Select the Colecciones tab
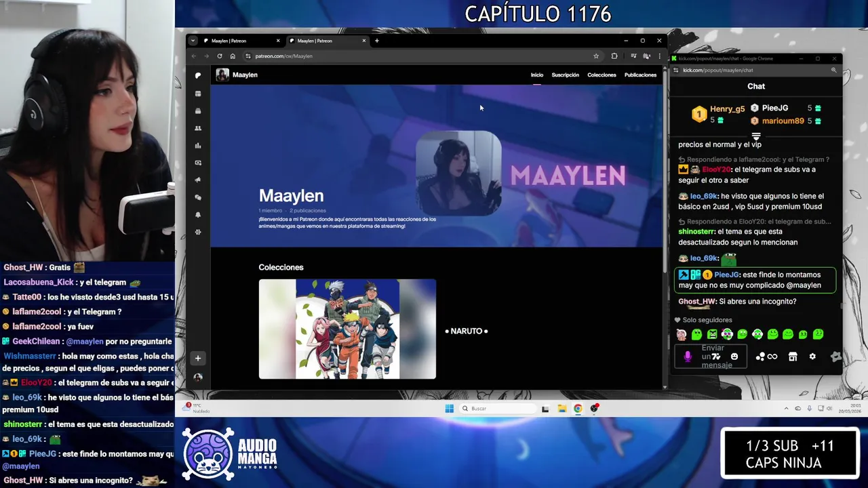 pyautogui.click(x=601, y=75)
